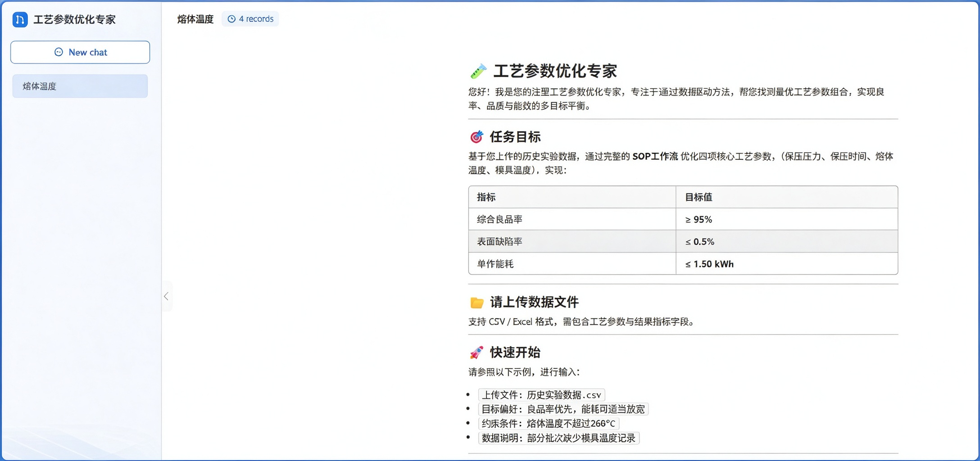Click the 请参照以下示例 instruction line
Screen dimensions: 980x461
(x=525, y=372)
